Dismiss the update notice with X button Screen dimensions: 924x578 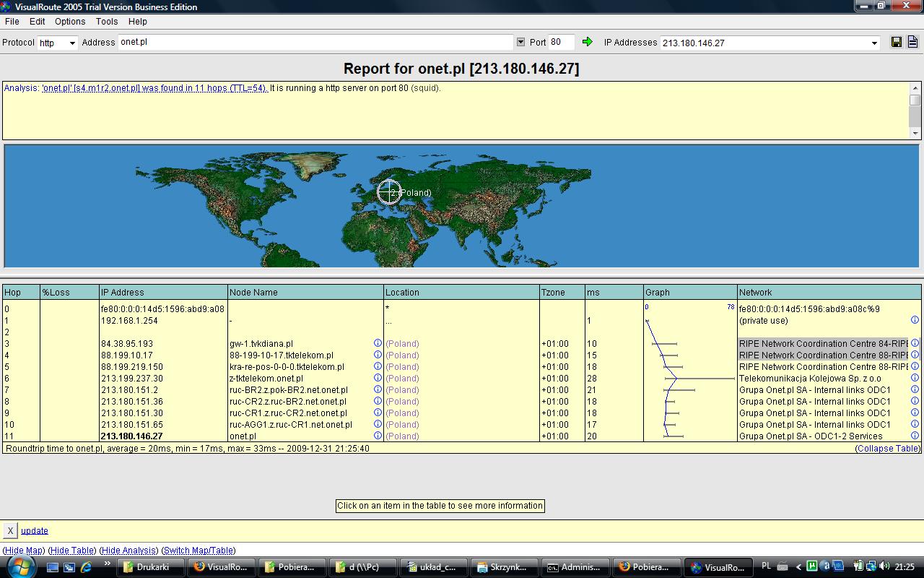click(x=10, y=530)
